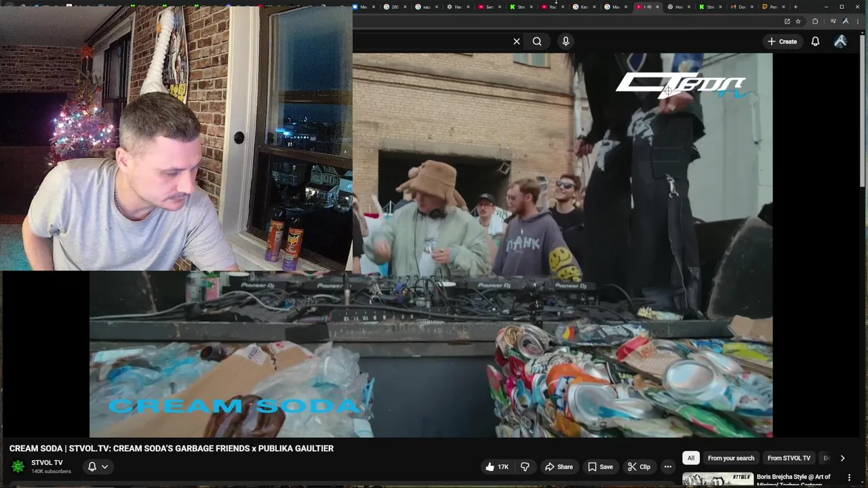868x488 pixels.
Task: Select the From STVOL TV chip
Action: coord(789,458)
